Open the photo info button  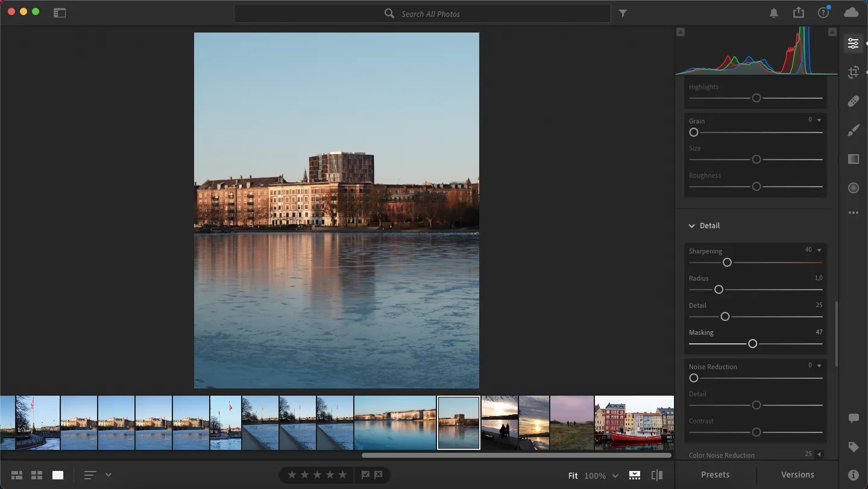854,475
